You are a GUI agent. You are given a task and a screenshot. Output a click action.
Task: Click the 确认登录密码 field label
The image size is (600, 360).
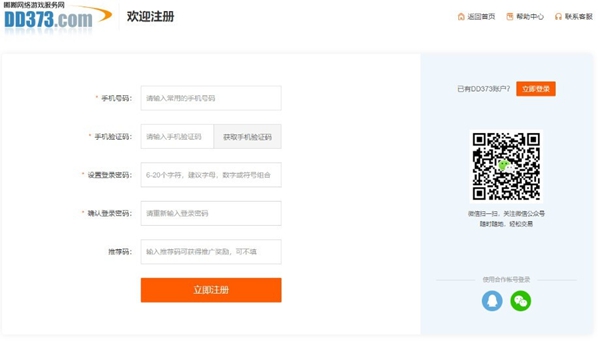pyautogui.click(x=109, y=213)
